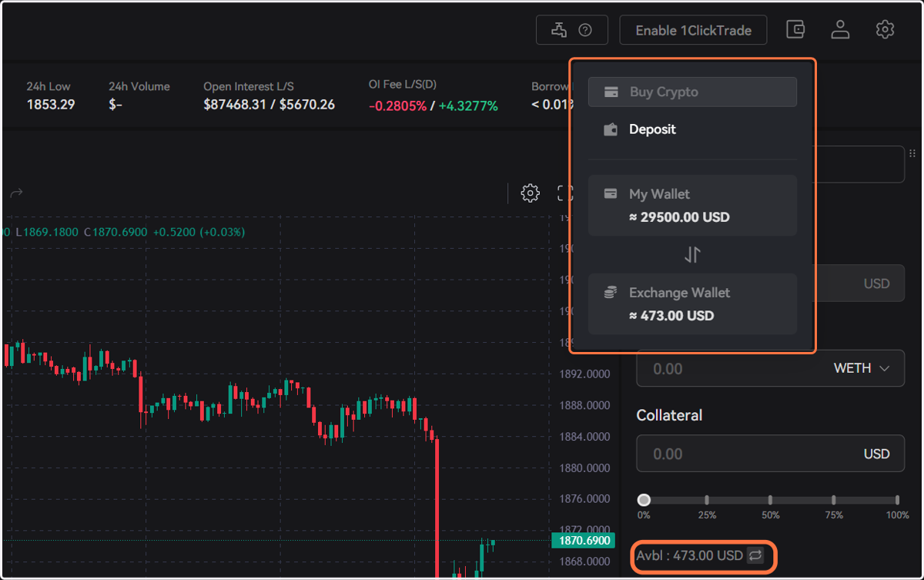
Task: Toggle chart fullscreen icon
Action: pos(565,193)
